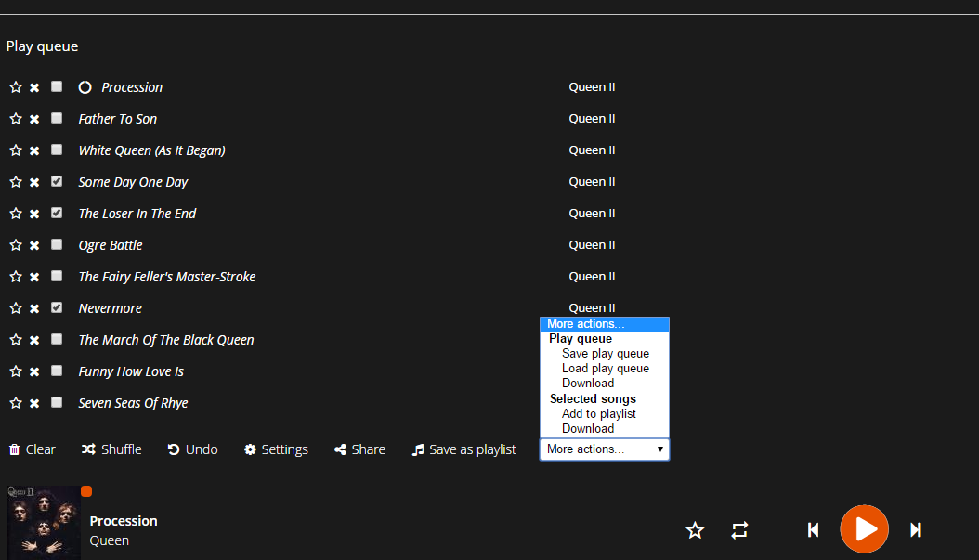Screen dimensions: 979x560
Task: Skip to next track
Action: [915, 530]
